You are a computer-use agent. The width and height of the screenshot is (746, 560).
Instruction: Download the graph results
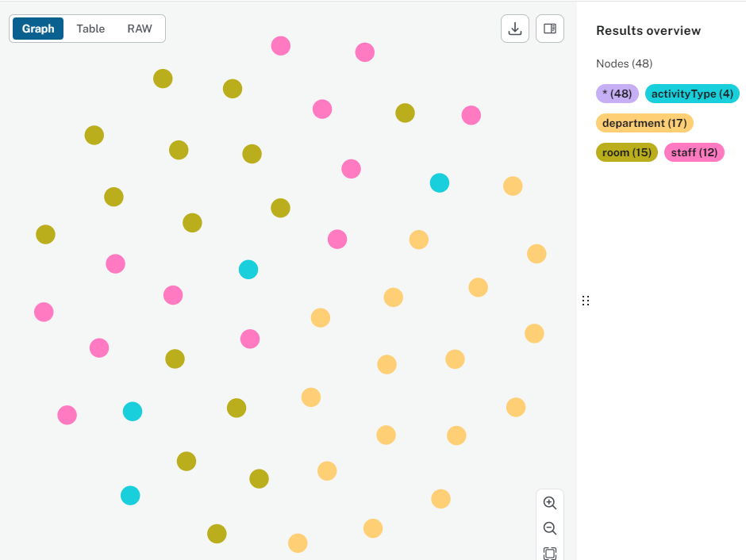pos(515,29)
